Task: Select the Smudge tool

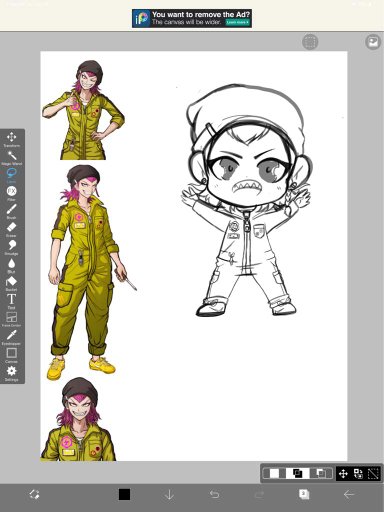Action: click(x=11, y=247)
